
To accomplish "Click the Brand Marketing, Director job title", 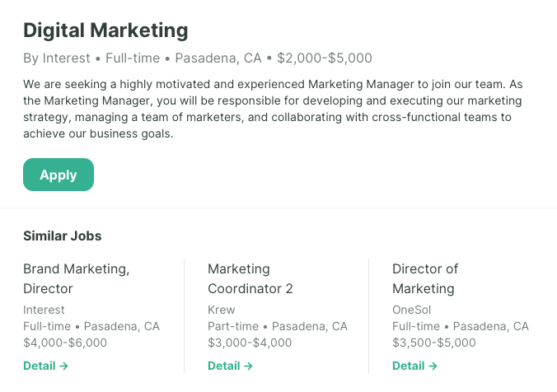I will tap(76, 278).
